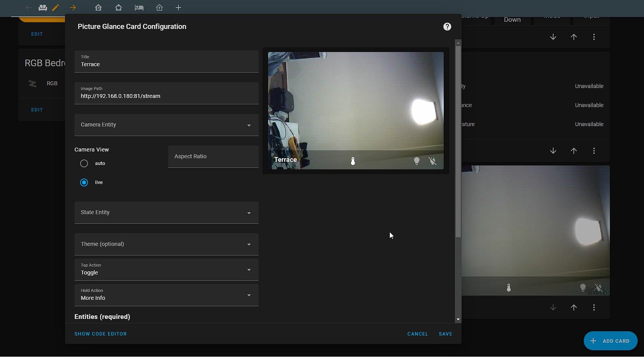
Task: Click the lightbulb icon in Terrace preview
Action: click(x=416, y=161)
